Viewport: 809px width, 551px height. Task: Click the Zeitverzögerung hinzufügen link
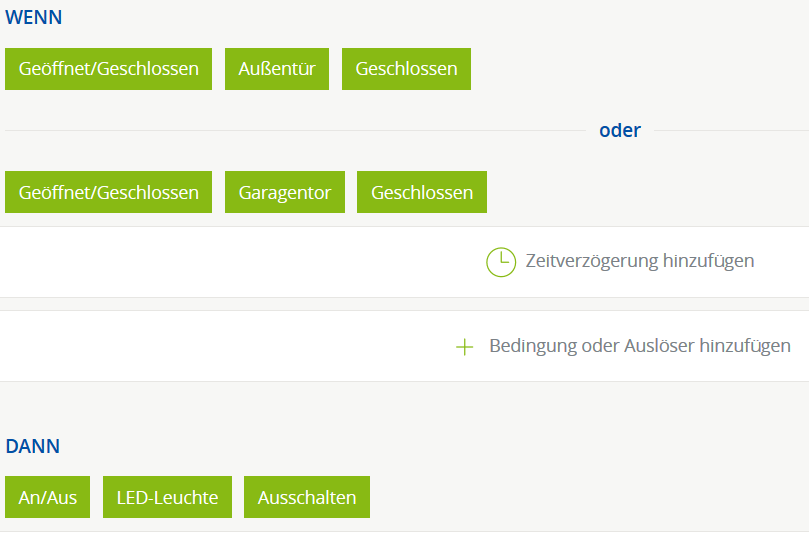point(640,262)
